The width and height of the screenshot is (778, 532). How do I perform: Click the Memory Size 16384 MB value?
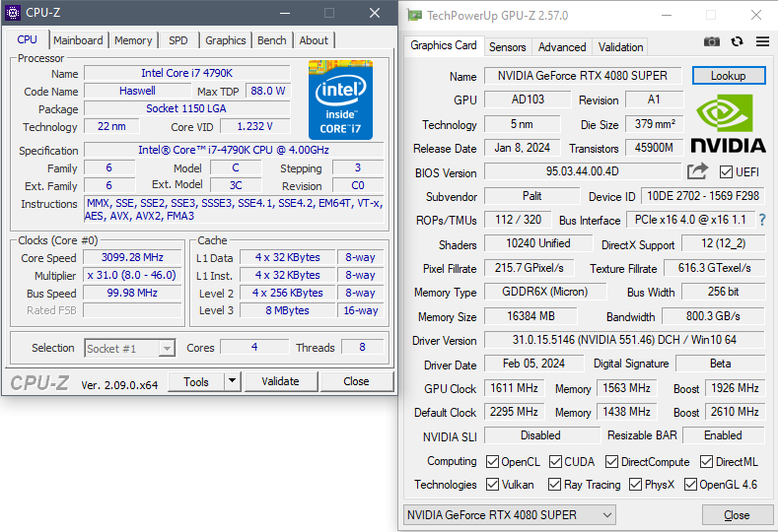click(530, 316)
